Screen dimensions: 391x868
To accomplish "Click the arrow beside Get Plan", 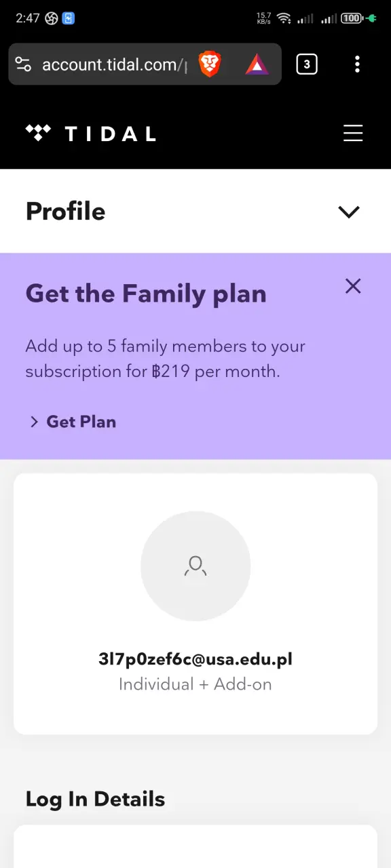I will point(34,422).
